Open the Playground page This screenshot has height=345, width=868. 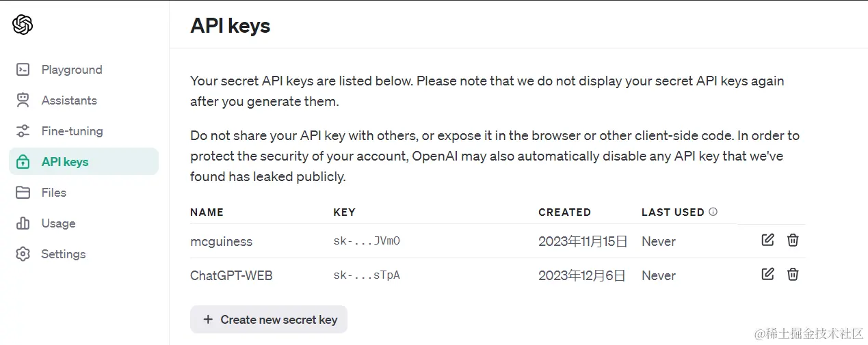point(71,70)
